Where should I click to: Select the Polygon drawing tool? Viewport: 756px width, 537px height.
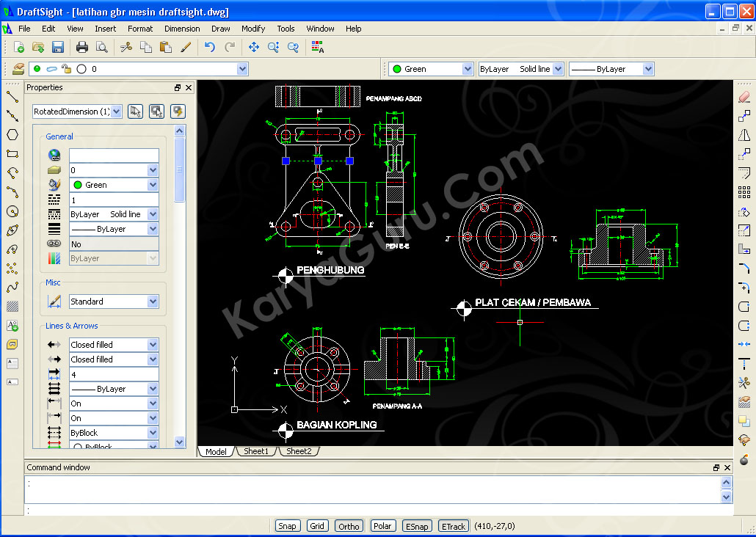(x=12, y=134)
